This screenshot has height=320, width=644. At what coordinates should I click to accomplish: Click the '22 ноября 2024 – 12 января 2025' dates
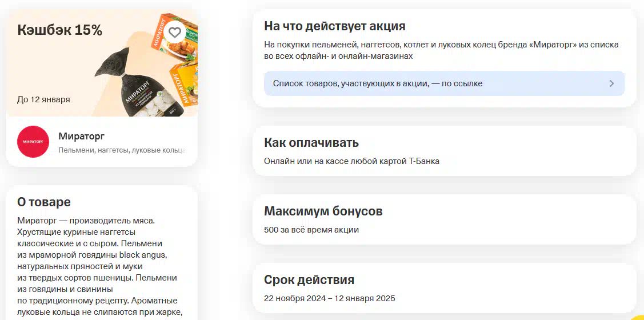(x=329, y=298)
